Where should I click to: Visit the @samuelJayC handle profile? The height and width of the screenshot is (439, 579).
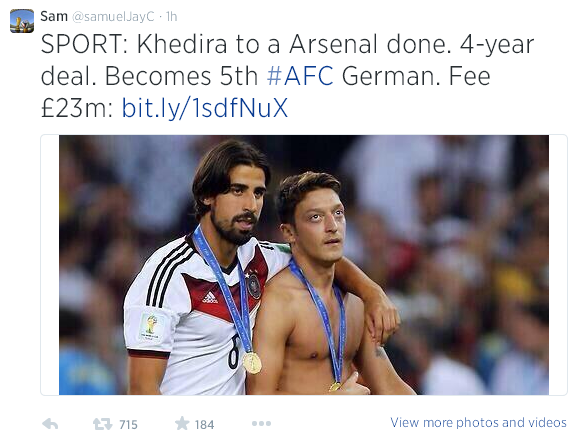point(113,17)
